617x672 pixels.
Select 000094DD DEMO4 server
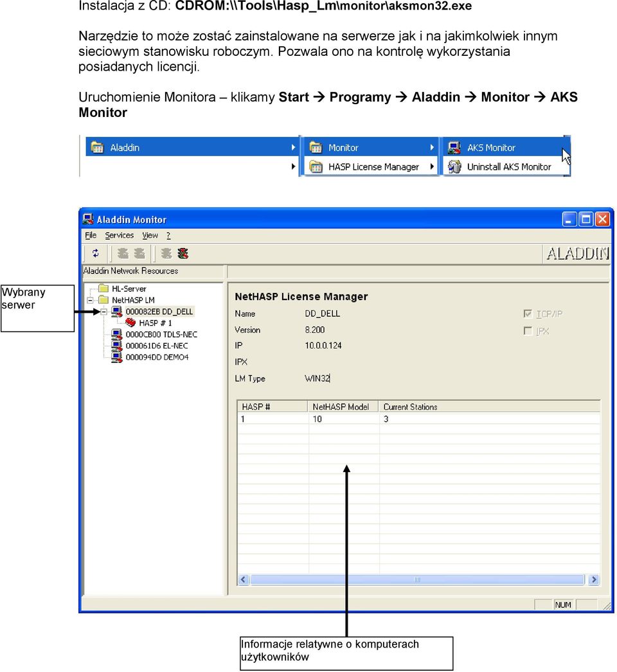pyautogui.click(x=157, y=357)
